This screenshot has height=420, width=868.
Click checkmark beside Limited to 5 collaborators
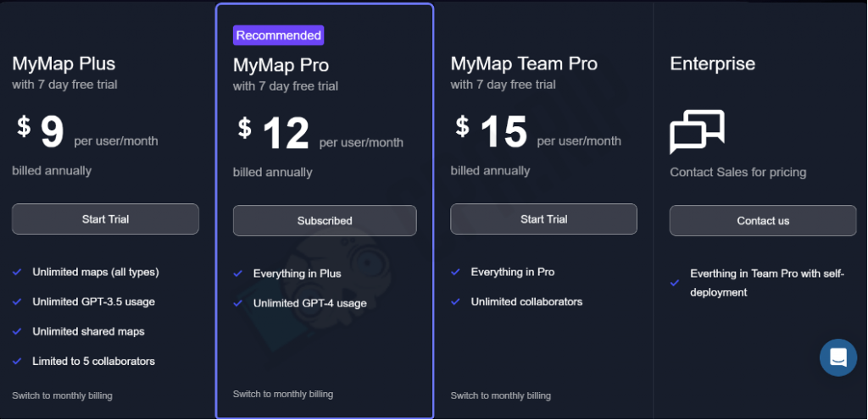[x=17, y=361]
